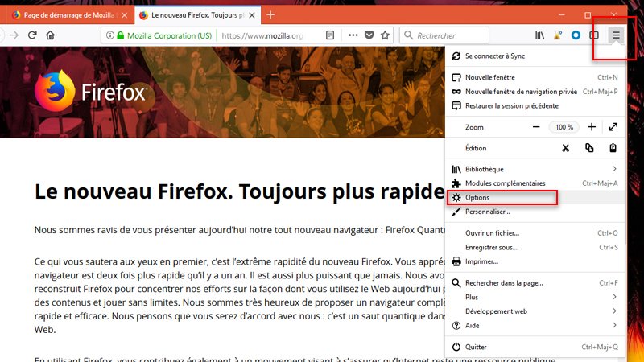Toggle the sidebar display toolbar button
The width and height of the screenshot is (644, 362).
594,35
